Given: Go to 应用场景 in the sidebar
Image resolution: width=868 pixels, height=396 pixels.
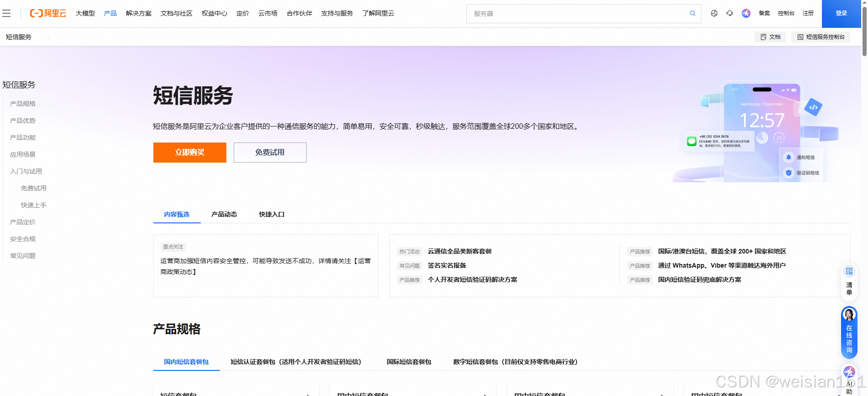Looking at the screenshot, I should click(23, 154).
